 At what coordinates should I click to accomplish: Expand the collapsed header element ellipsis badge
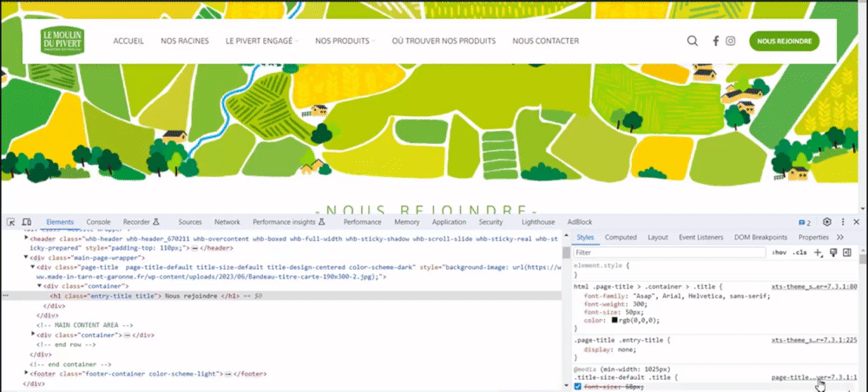point(194,248)
